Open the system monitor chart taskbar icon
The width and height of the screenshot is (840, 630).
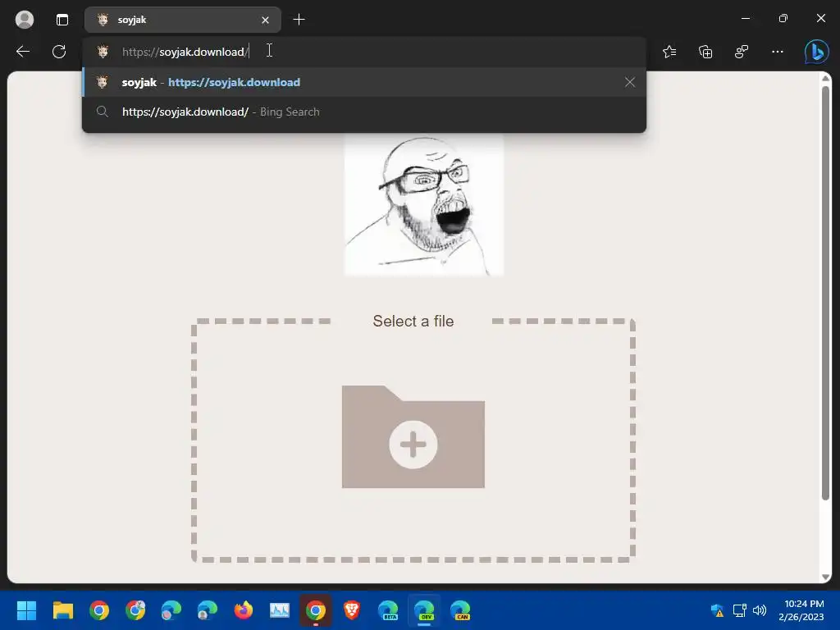coord(280,610)
